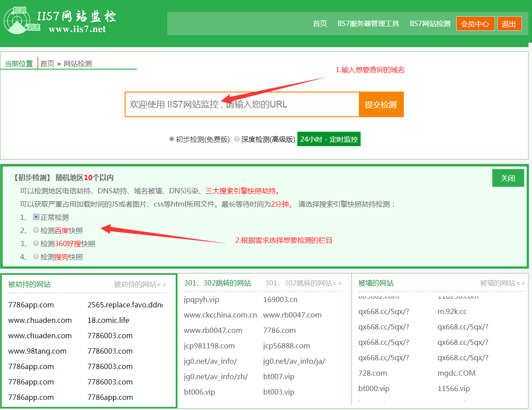Viewport: 532px width, 410px height.
Task: Open the 7786.com entry
Action: tap(279, 330)
